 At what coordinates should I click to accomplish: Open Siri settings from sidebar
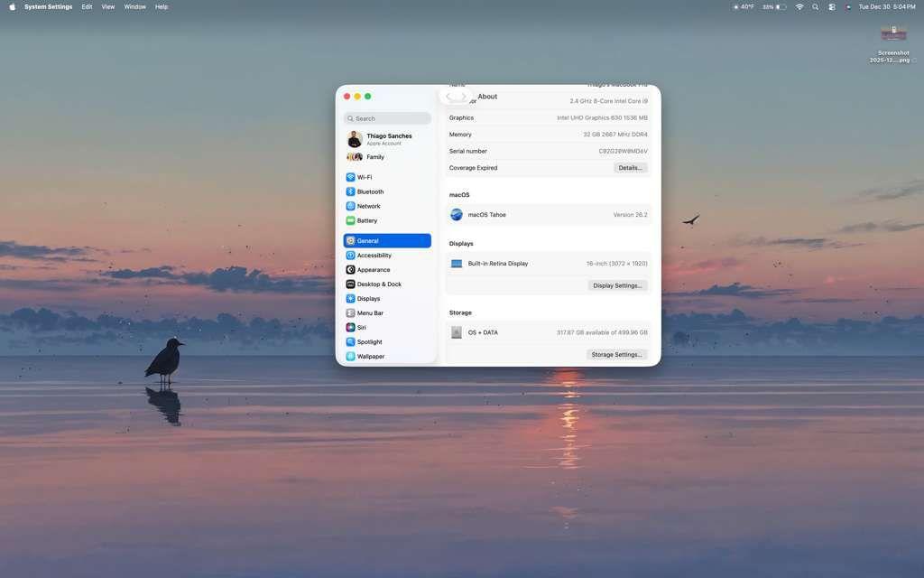(361, 328)
